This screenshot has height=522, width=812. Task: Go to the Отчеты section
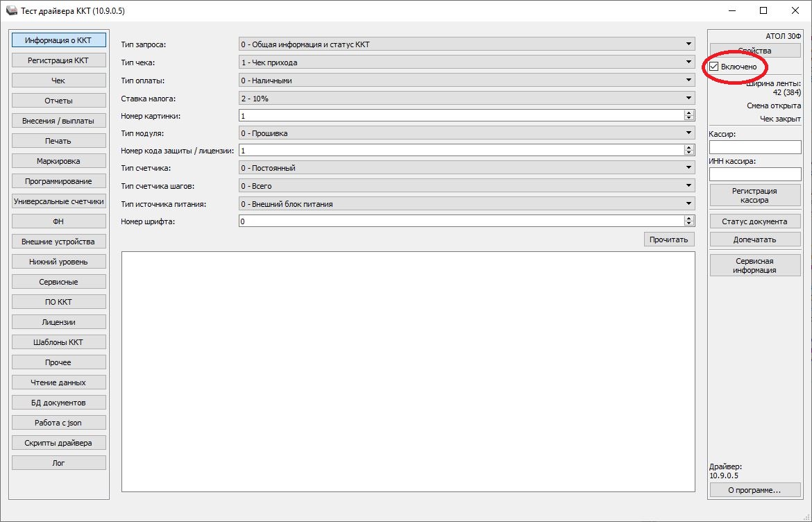[x=59, y=101]
